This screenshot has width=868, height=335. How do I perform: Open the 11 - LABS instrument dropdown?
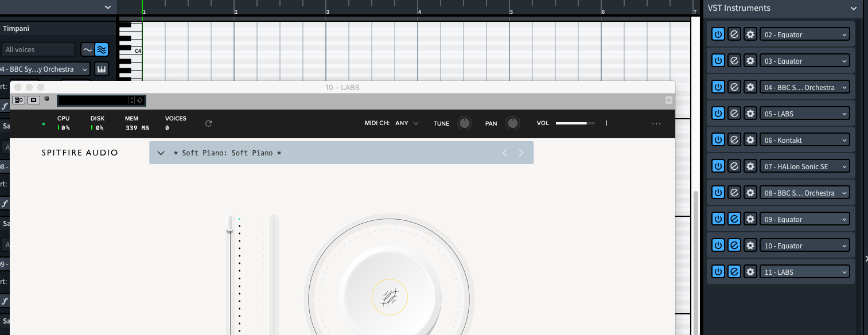click(804, 272)
